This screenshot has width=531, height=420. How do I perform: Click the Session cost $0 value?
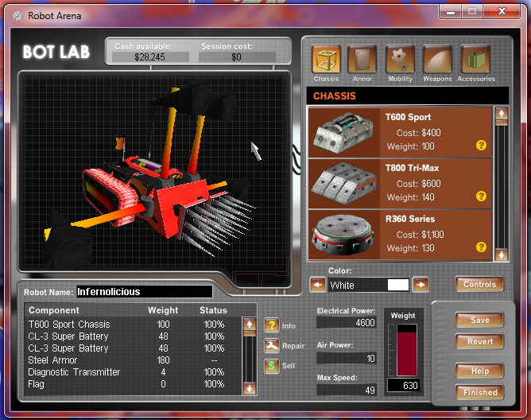pos(237,57)
